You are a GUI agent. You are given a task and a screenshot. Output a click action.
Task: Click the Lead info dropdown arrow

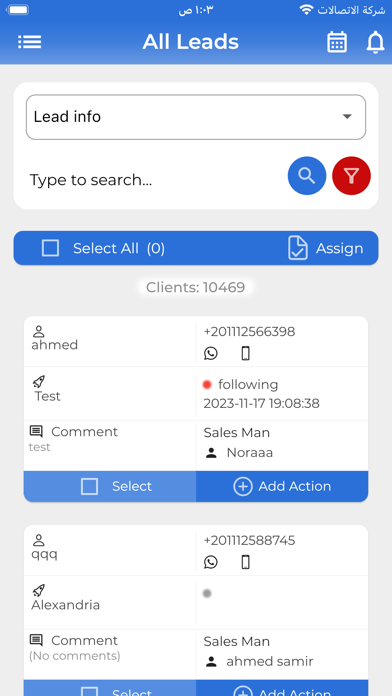(347, 117)
